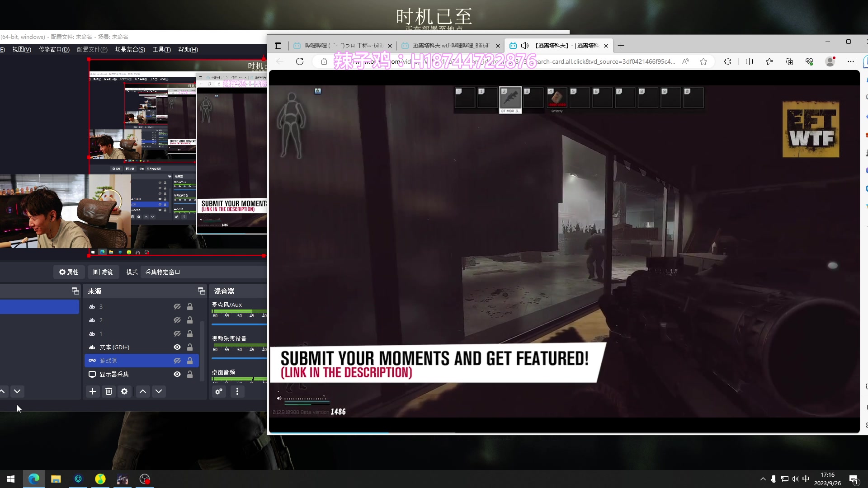Open the audio mixer three-dot menu

(x=237, y=391)
